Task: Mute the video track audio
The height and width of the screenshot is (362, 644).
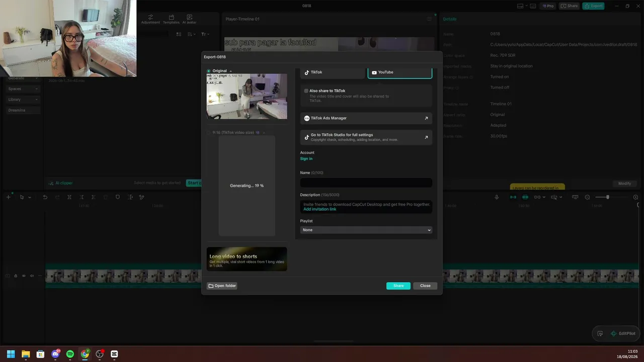Action: pyautogui.click(x=32, y=276)
